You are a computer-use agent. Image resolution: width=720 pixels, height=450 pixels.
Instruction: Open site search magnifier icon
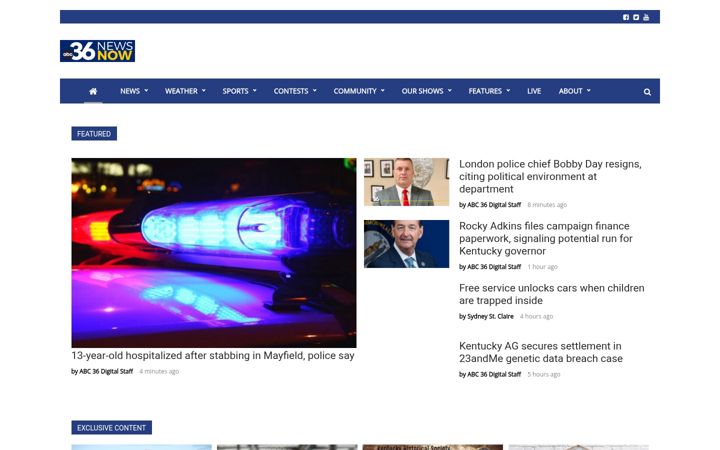pyautogui.click(x=647, y=92)
